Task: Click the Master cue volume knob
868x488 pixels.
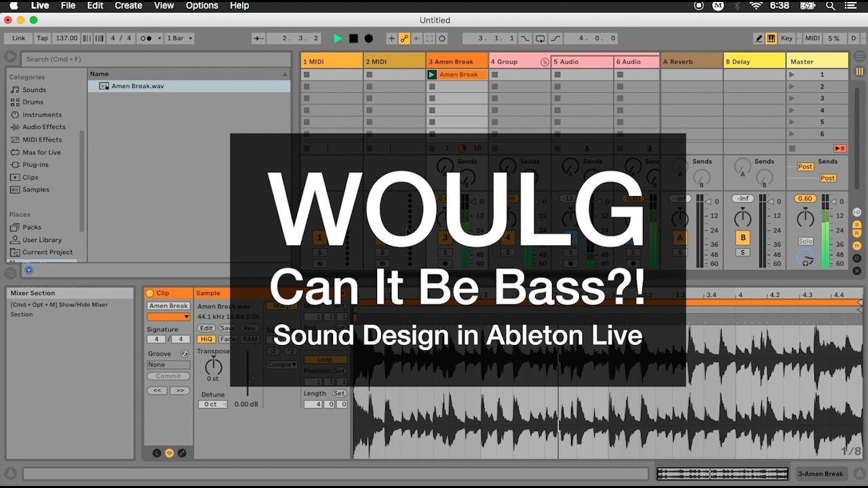Action: pyautogui.click(x=806, y=258)
